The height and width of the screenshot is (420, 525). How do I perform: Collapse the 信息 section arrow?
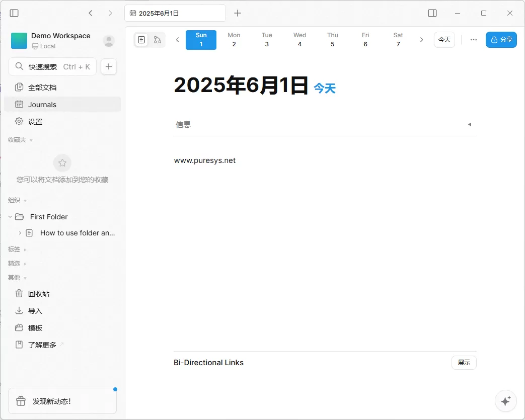[x=469, y=124]
